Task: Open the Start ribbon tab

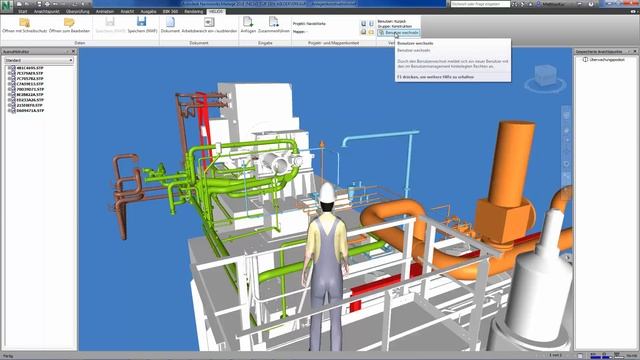Action: (x=22, y=11)
